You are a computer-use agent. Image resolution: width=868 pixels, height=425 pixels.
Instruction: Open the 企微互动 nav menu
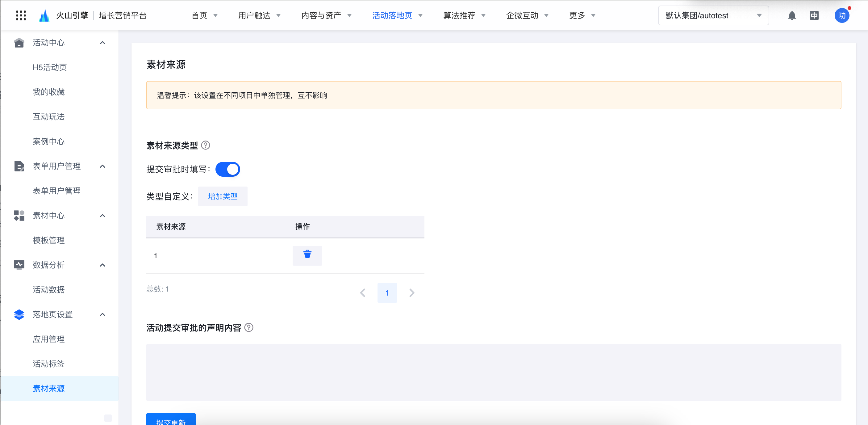527,15
